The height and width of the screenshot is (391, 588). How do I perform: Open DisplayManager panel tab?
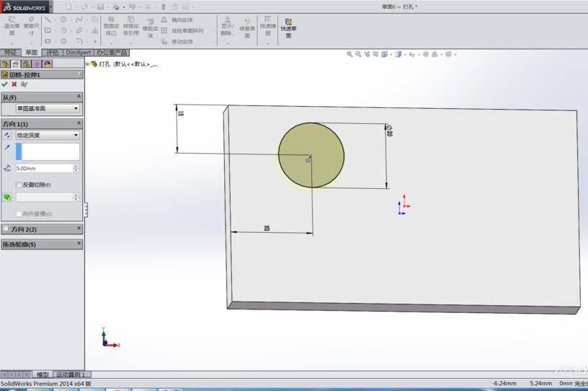tap(48, 64)
